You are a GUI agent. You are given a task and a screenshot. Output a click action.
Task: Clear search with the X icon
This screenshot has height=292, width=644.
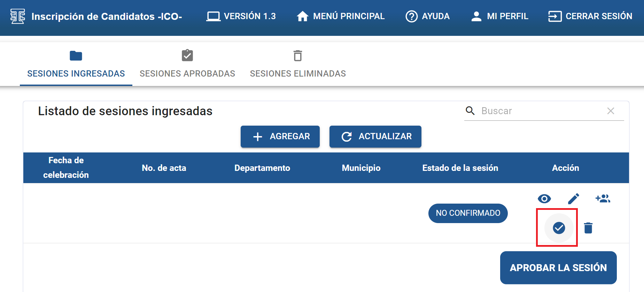(610, 111)
